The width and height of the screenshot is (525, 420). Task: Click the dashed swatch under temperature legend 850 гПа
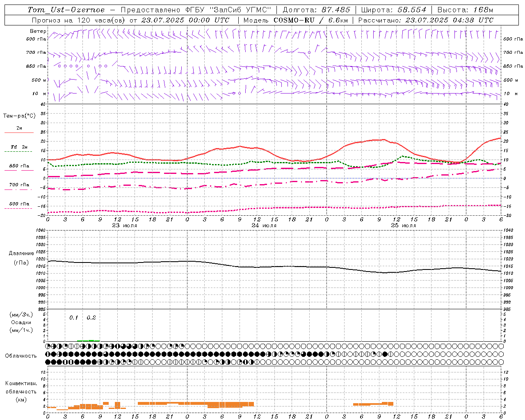(x=19, y=170)
